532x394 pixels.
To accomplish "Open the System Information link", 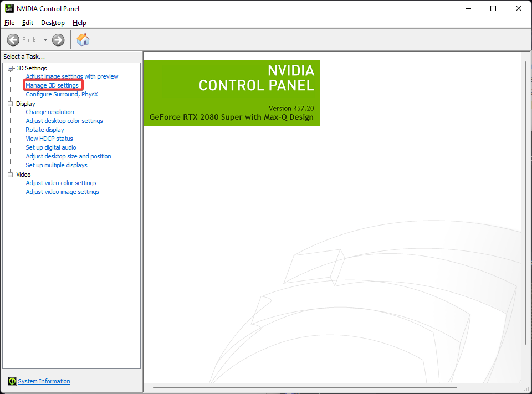I will [x=44, y=381].
